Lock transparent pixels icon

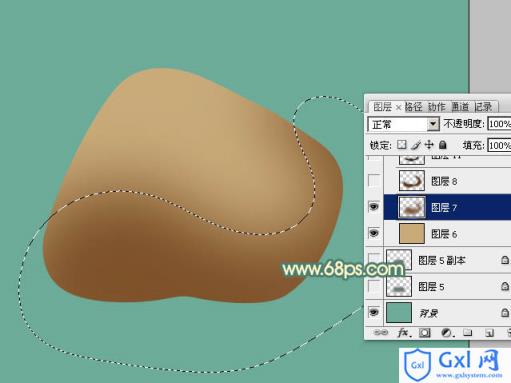tap(402, 145)
